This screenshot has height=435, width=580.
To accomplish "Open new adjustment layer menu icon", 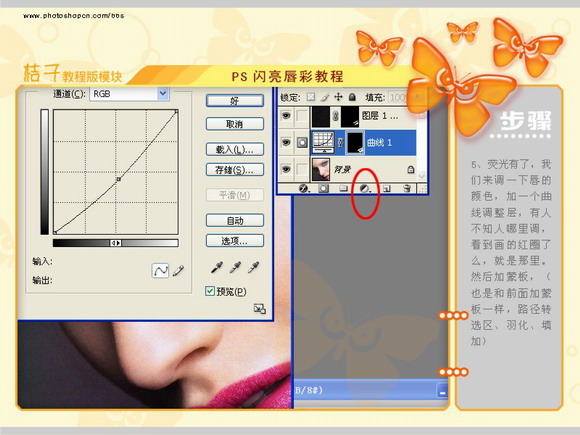I will pos(365,189).
